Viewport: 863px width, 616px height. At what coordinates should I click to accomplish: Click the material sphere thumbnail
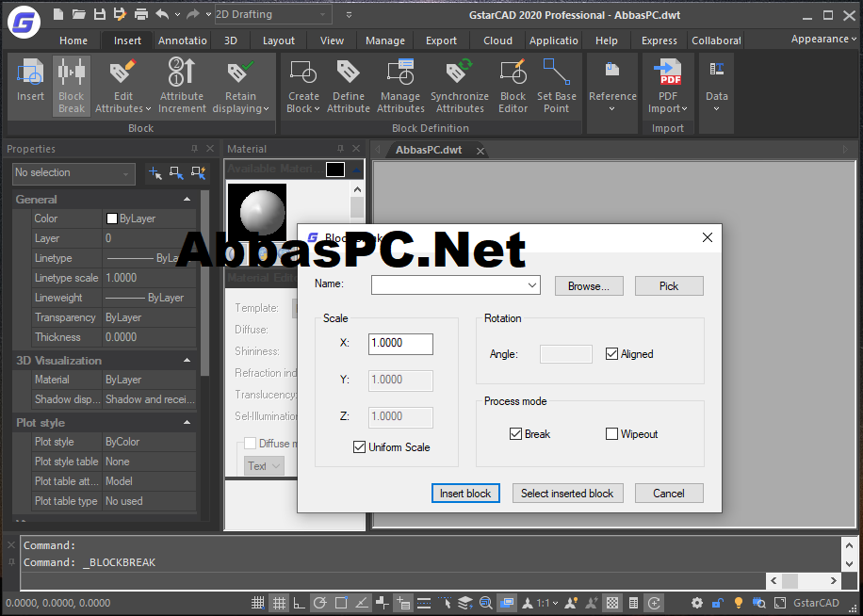coord(257,212)
